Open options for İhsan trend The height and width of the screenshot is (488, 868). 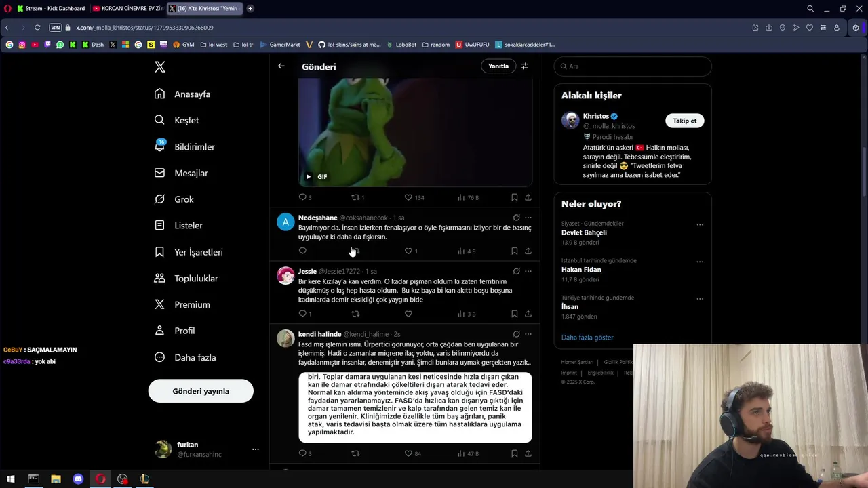[x=700, y=299]
